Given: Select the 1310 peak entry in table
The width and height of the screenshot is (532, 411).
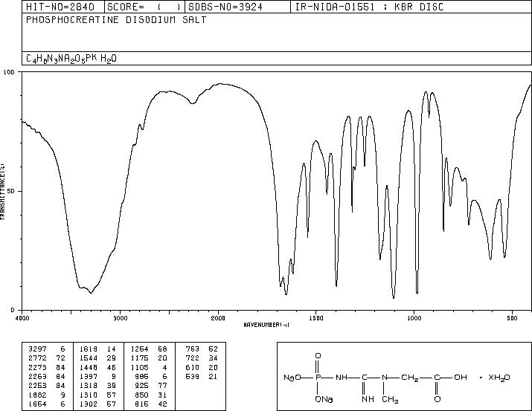Looking at the screenshot, I should click(97, 395).
